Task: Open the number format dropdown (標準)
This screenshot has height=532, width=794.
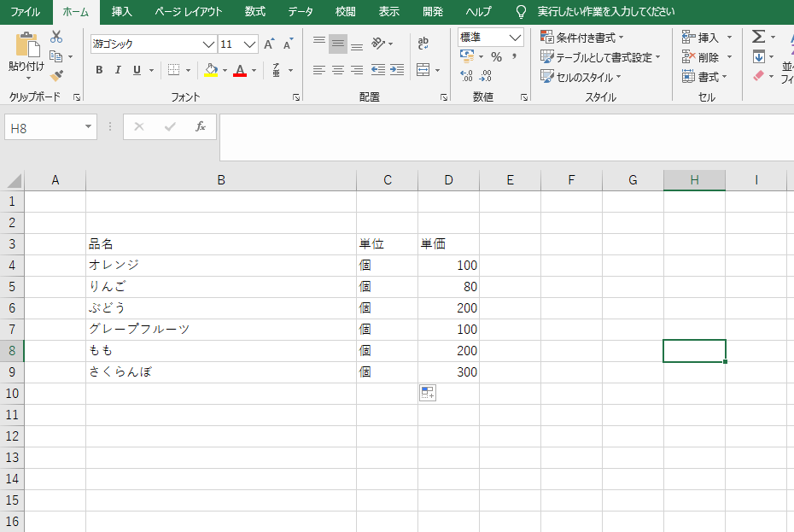Action: [515, 38]
